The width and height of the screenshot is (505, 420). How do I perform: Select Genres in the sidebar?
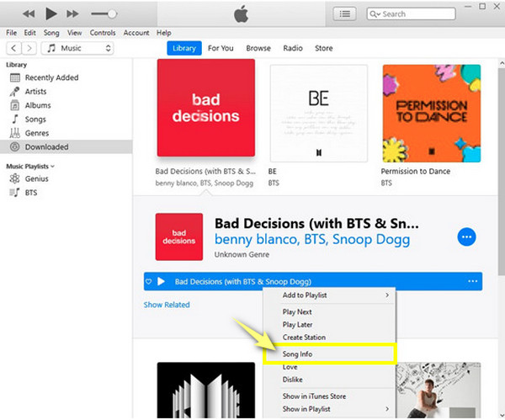[66, 133]
